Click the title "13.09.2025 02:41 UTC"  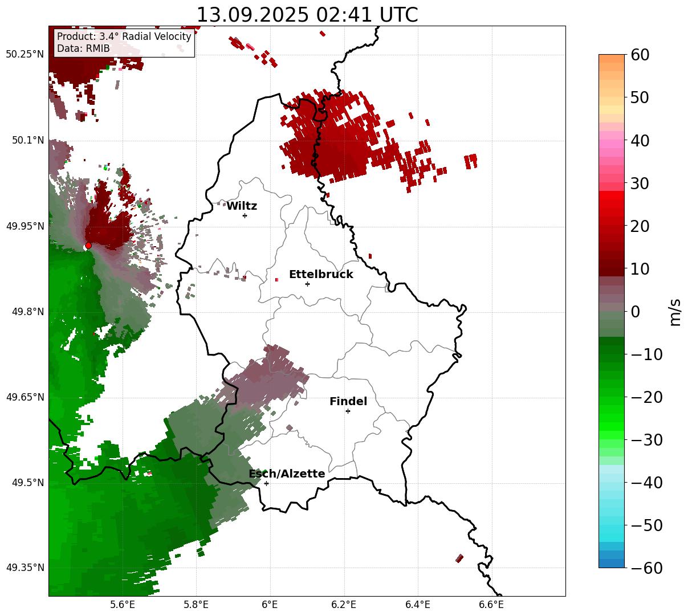(307, 15)
